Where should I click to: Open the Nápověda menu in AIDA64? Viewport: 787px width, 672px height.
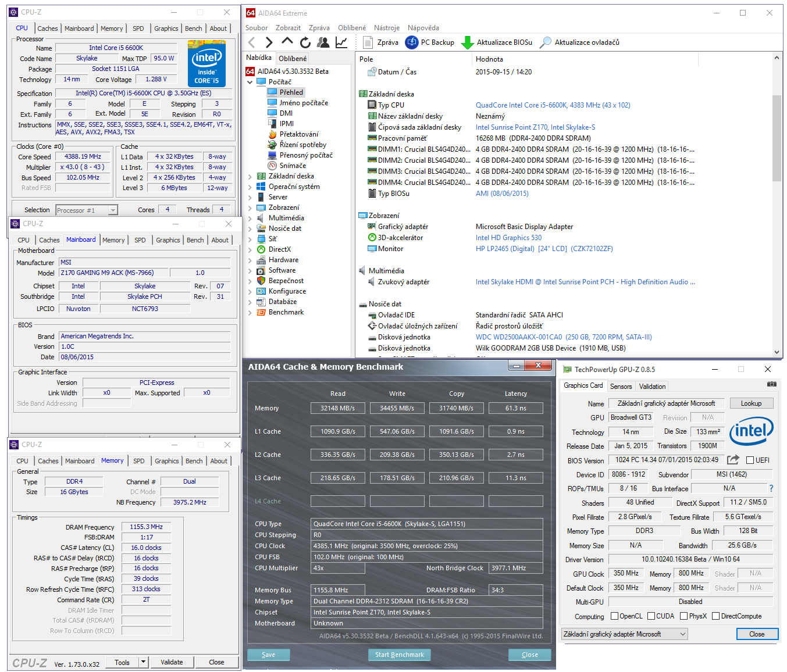(x=423, y=28)
